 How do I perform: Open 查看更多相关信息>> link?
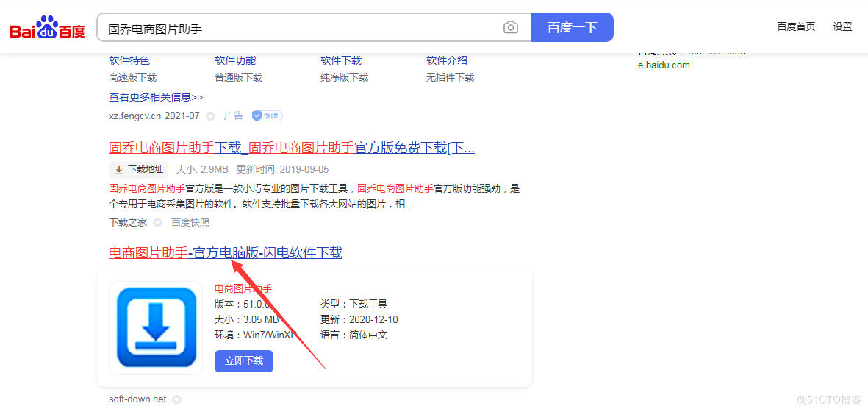(156, 97)
